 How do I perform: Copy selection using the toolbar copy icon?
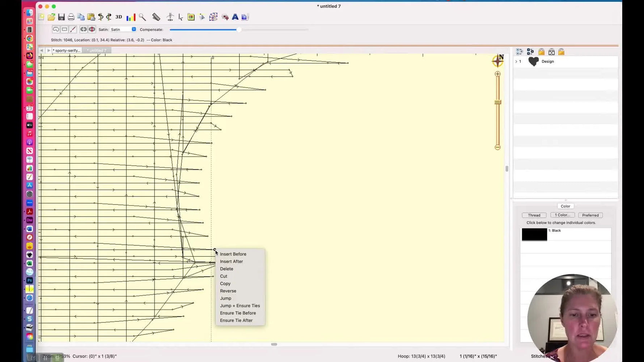point(81,17)
